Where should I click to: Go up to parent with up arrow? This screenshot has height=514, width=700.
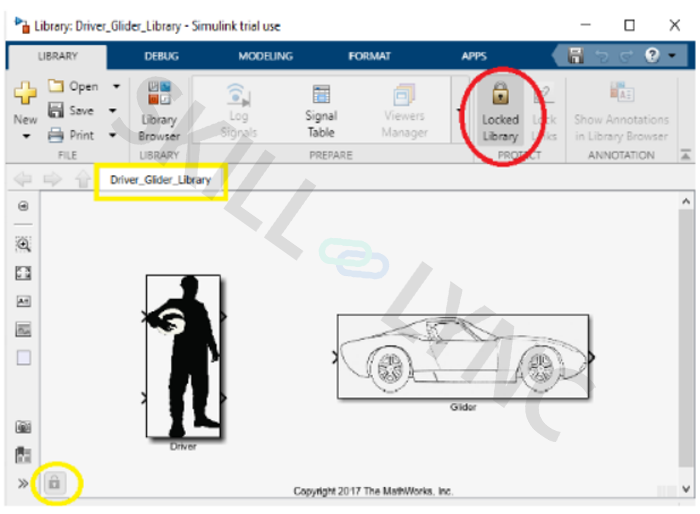click(82, 180)
